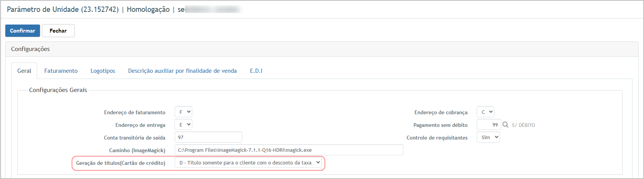Open Descrição auxiliar por finalidade de venda tab
Screen dimensions: 644x179
(x=182, y=71)
